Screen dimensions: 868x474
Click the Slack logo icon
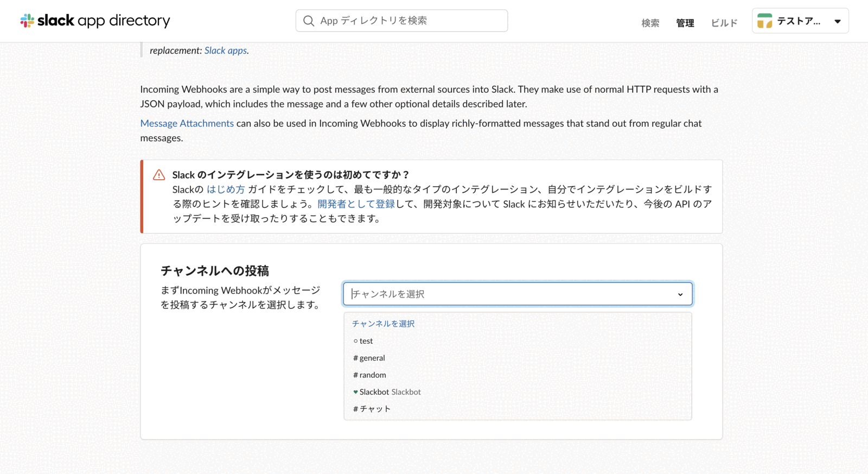coord(27,21)
